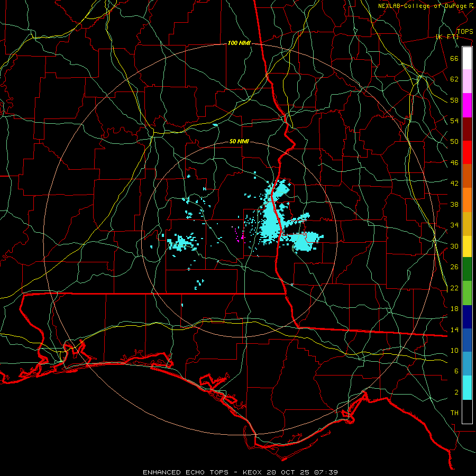Image resolution: width=476 pixels, height=476 pixels.
Task: Click the '54' legend value
Action: click(454, 121)
